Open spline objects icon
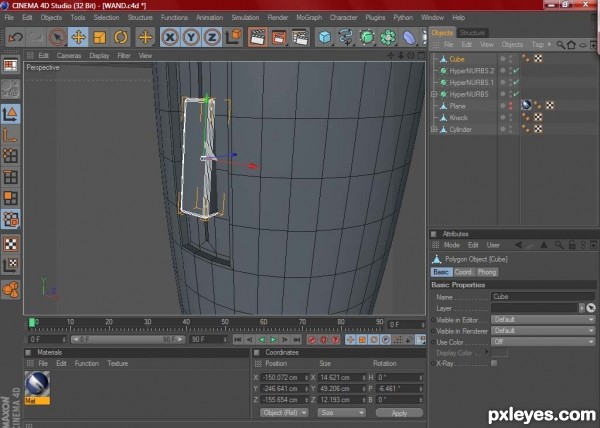Screen dimensions: 600x428 pos(346,37)
